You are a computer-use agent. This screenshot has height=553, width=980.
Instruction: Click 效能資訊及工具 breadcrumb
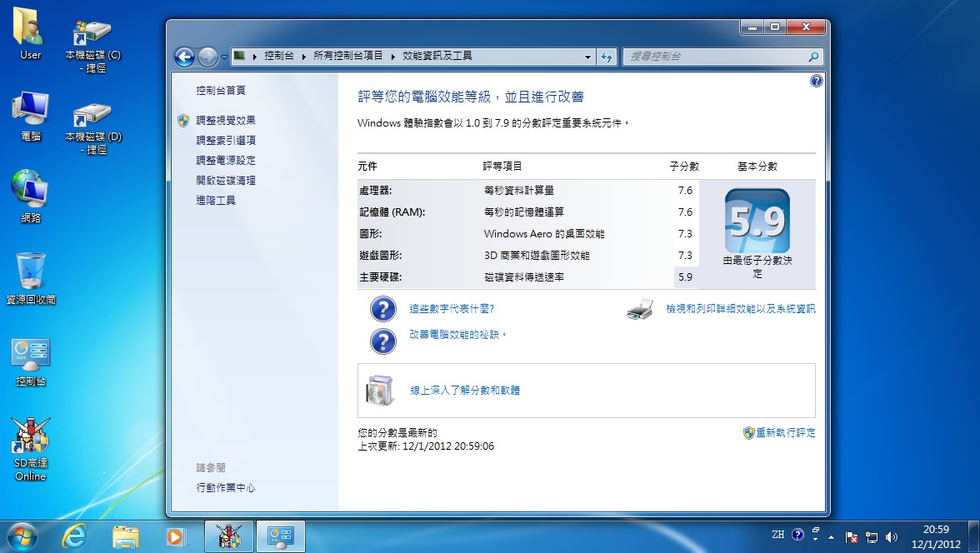coord(437,56)
